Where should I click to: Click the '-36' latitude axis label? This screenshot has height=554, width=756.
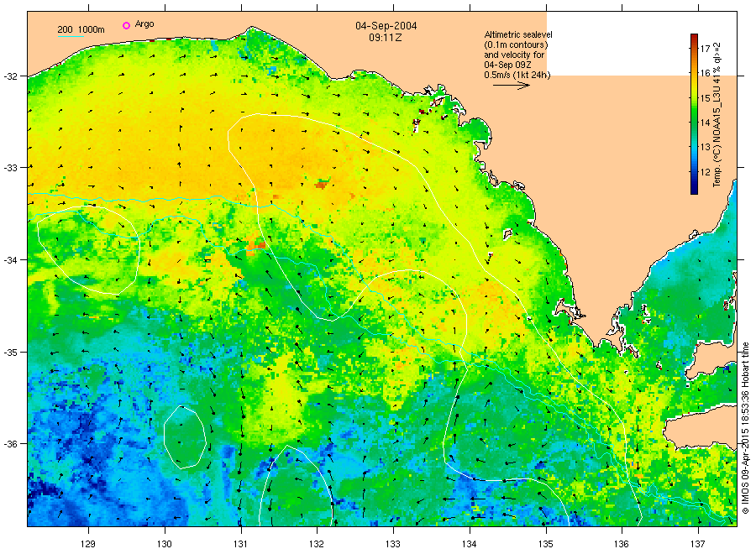[x=11, y=444]
